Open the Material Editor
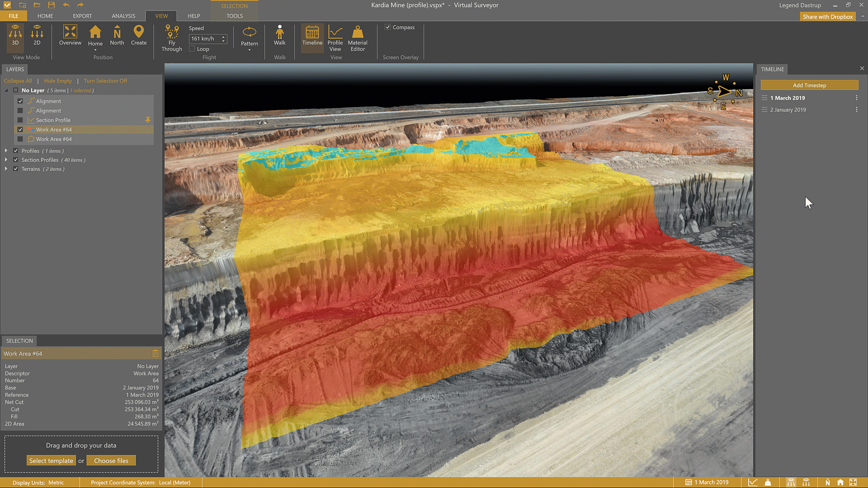The image size is (868, 488). click(x=357, y=38)
